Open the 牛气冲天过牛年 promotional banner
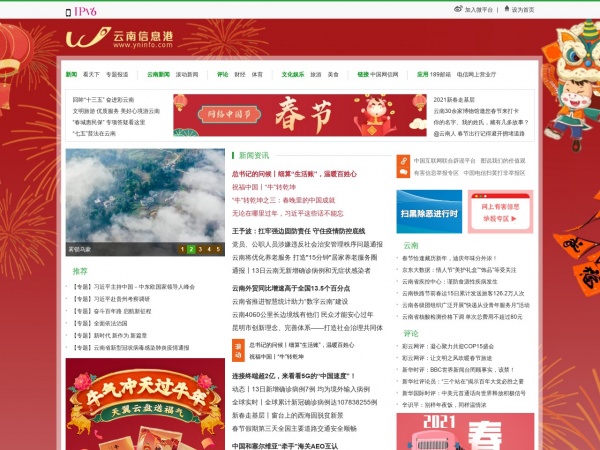 145,404
